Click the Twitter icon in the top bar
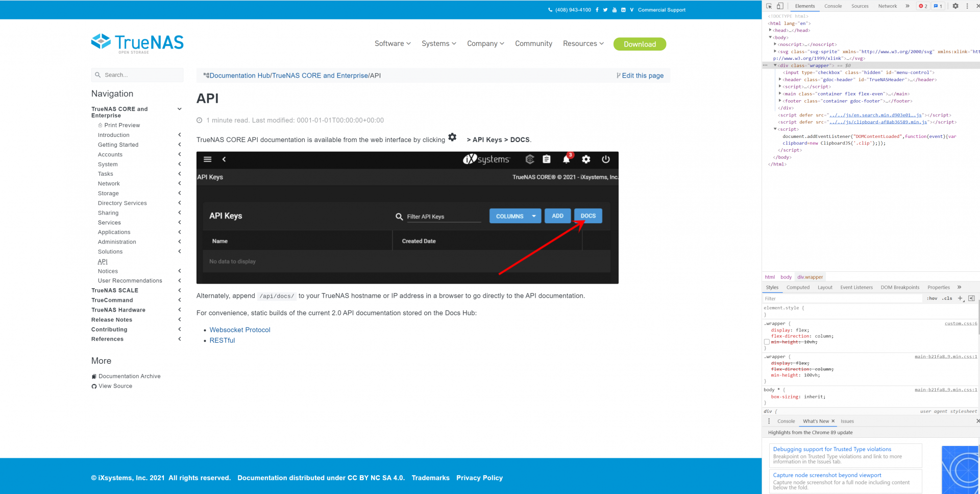The width and height of the screenshot is (980, 494). pyautogui.click(x=605, y=10)
